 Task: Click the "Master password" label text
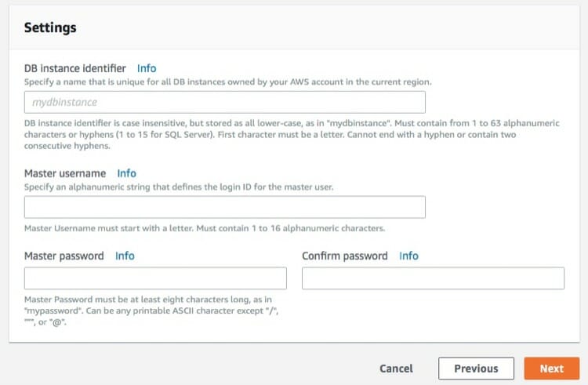(x=64, y=256)
